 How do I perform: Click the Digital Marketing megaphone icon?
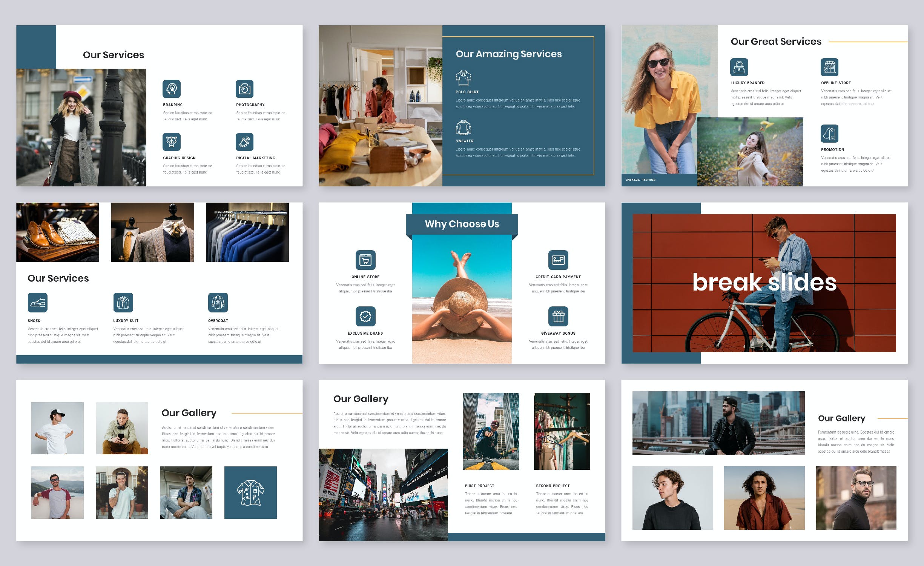[x=246, y=143]
